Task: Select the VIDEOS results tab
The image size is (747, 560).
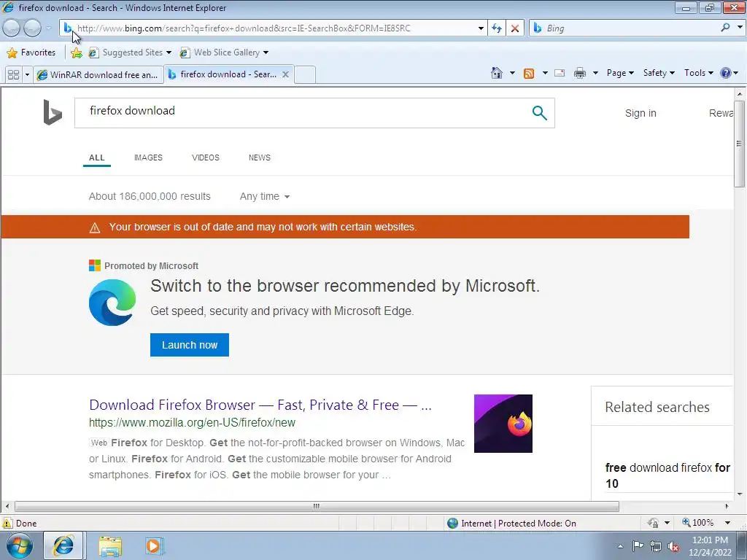Action: (x=205, y=157)
